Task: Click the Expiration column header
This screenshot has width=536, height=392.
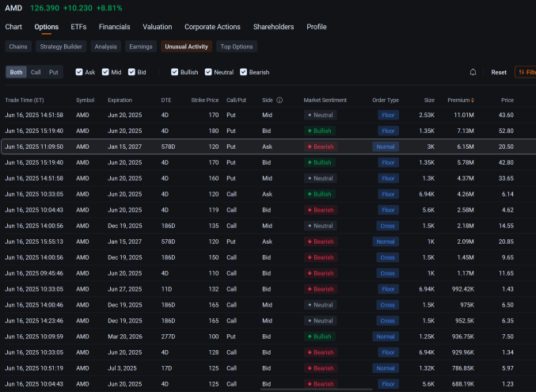Action: point(120,101)
